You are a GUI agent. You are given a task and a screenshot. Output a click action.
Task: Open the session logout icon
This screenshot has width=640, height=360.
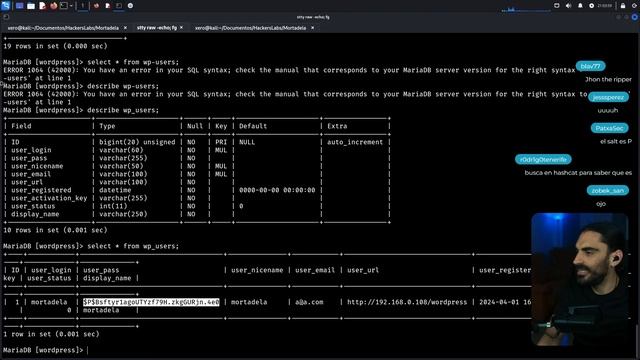[x=634, y=6]
